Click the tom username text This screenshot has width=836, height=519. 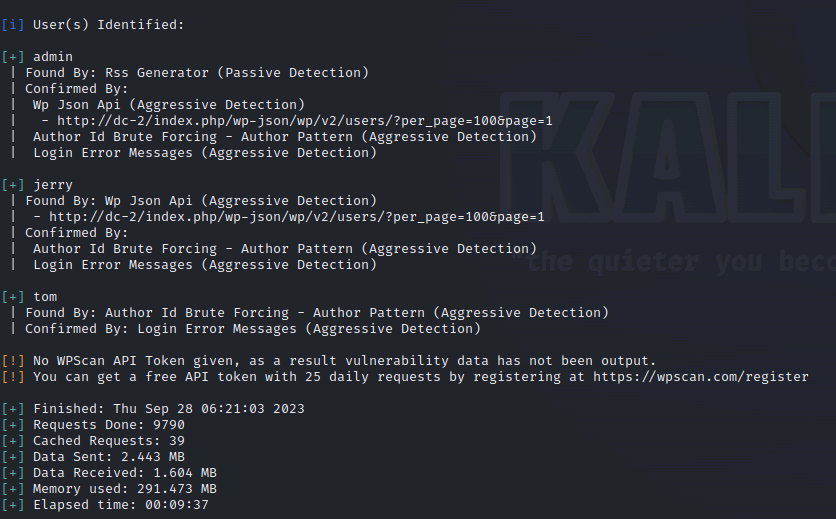point(45,296)
